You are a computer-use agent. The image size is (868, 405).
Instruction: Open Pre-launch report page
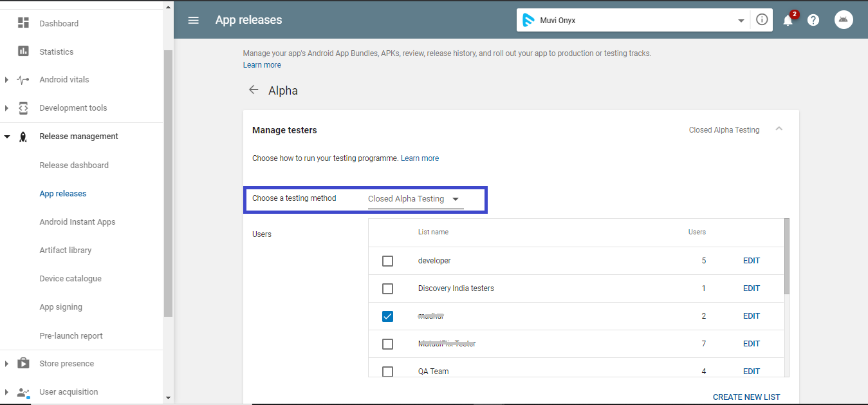point(71,336)
